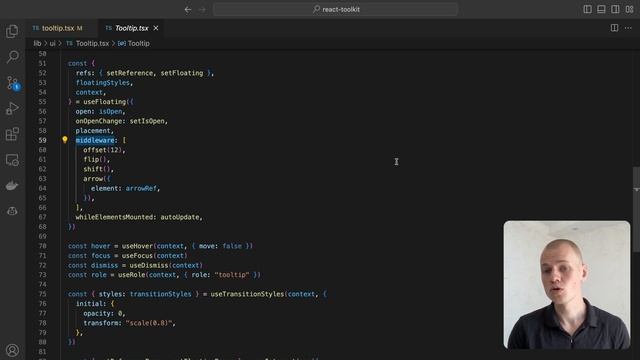Click the editor vertical scrollbar thumb
The width and height of the screenshot is (640, 360).
click(636, 209)
